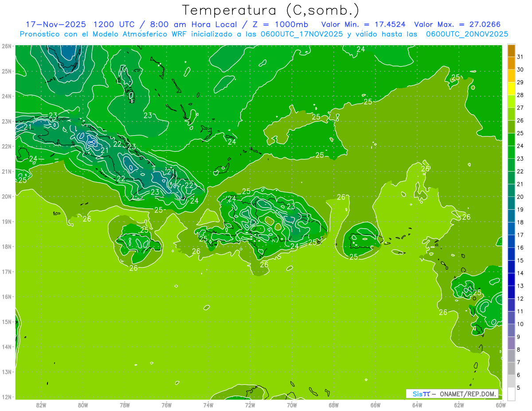
Task: Click the '66W' longitude axis label
Action: 376,405
